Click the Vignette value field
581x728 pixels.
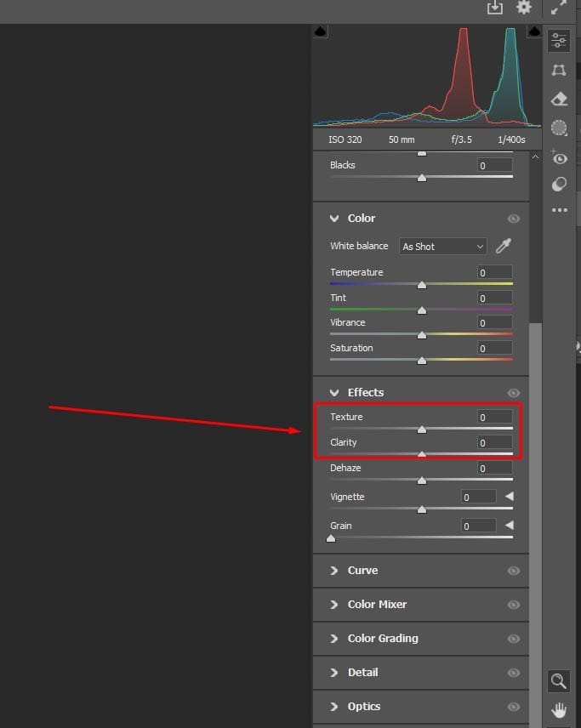(479, 497)
